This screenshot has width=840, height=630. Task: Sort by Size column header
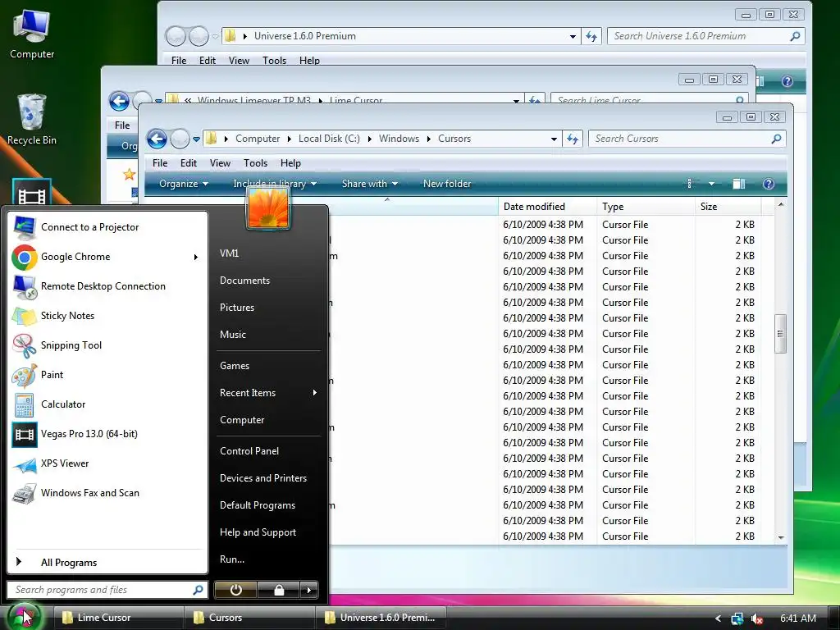point(728,206)
